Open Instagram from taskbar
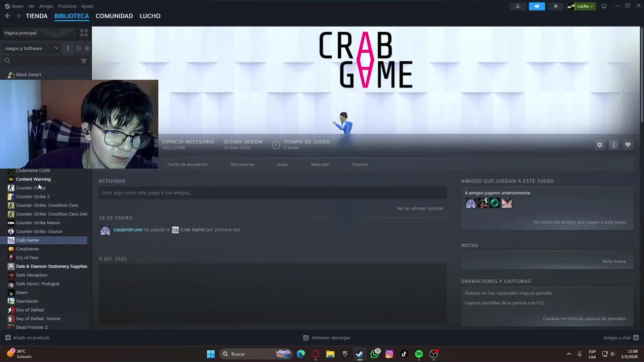Screen dimensions: 644x362 (x=389, y=354)
